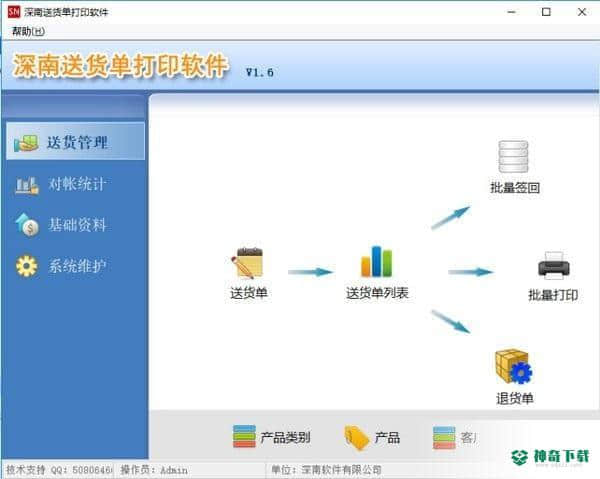
Task: Click the 产品 shortcut label
Action: point(387,438)
